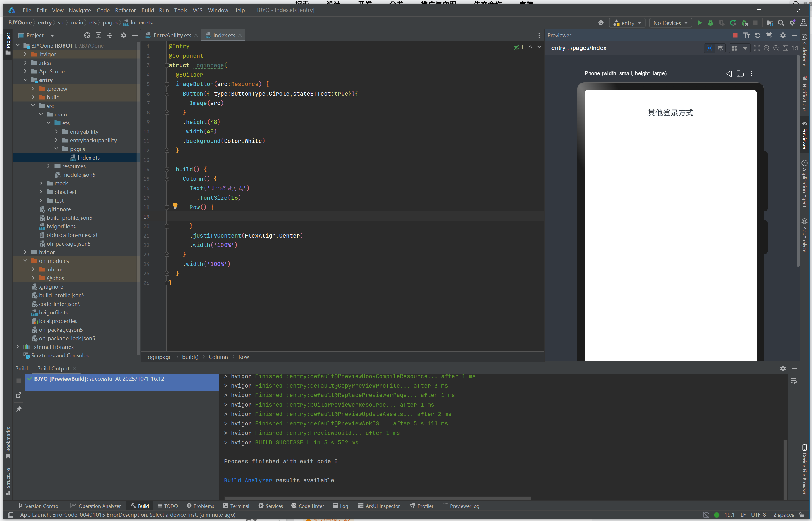Select module.json5 in project tree
Viewport: 812px width, 521px height.
(79, 174)
